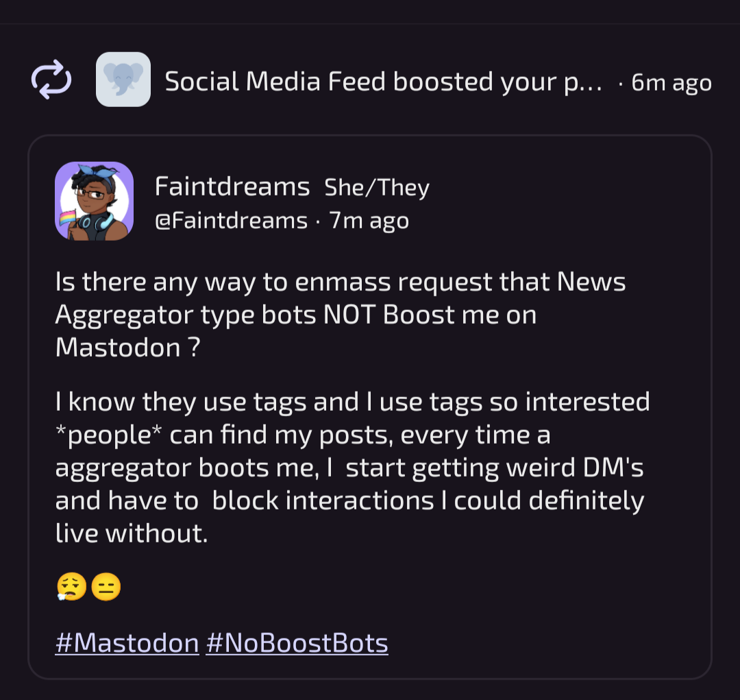The width and height of the screenshot is (740, 700).
Task: Open the #NoBoostBots hashtag
Action: coord(297,643)
